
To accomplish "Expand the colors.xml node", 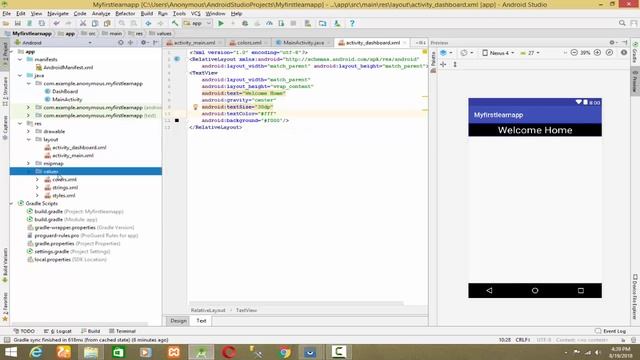I will (37, 180).
